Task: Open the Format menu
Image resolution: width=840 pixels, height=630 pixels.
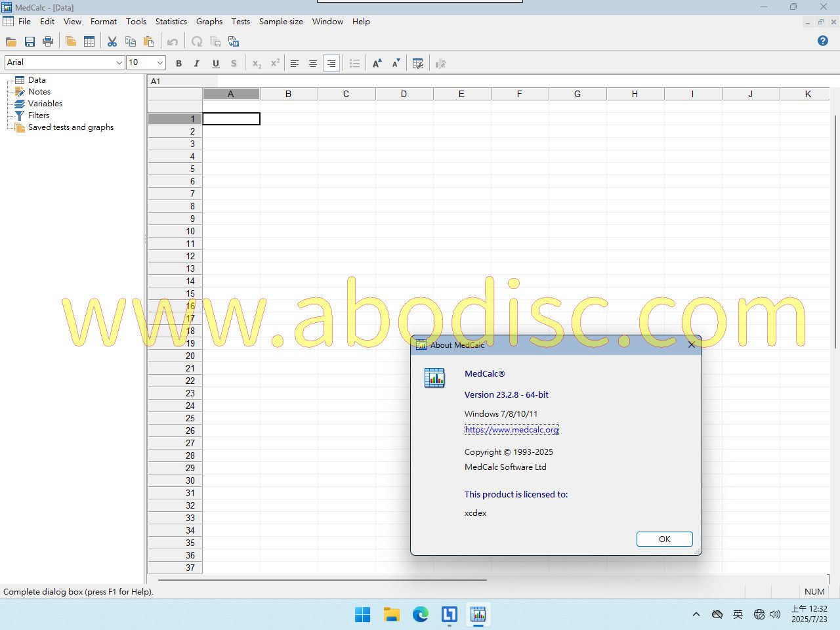Action: 104,22
